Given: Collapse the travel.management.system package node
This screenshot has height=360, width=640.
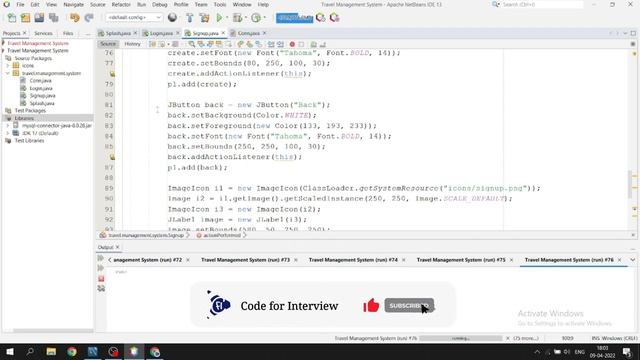Looking at the screenshot, I should (7, 73).
